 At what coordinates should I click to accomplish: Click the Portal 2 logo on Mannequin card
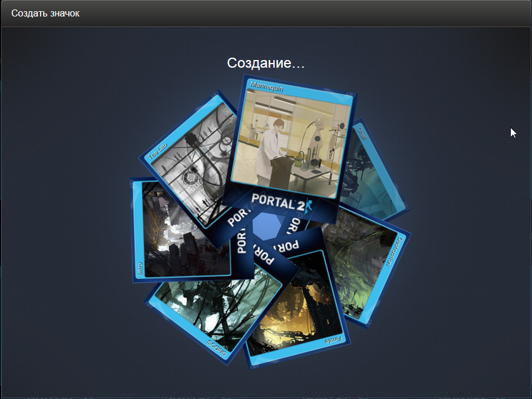click(x=281, y=202)
